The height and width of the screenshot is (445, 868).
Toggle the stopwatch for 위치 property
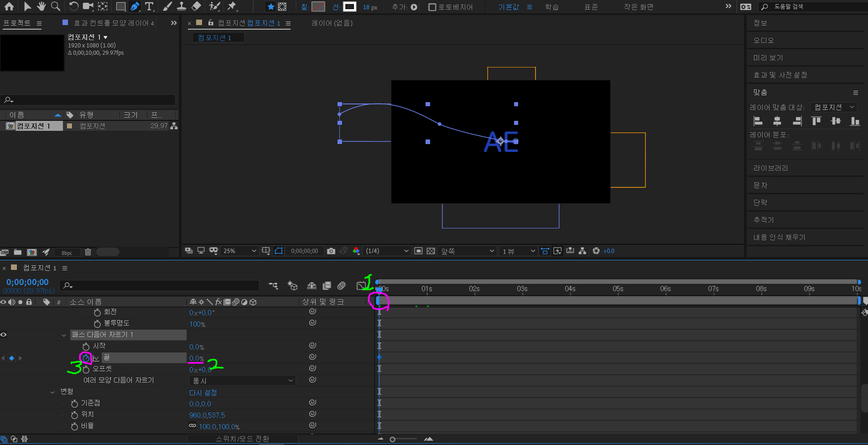[x=74, y=415]
